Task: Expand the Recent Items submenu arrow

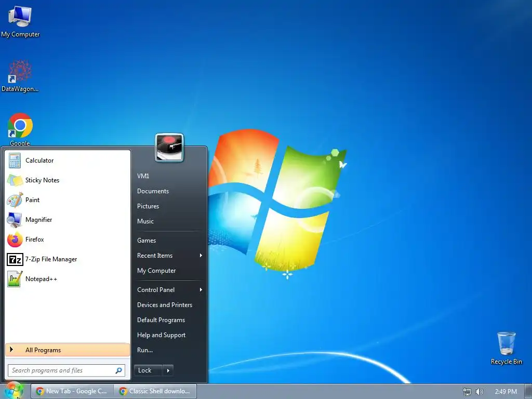Action: point(201,256)
